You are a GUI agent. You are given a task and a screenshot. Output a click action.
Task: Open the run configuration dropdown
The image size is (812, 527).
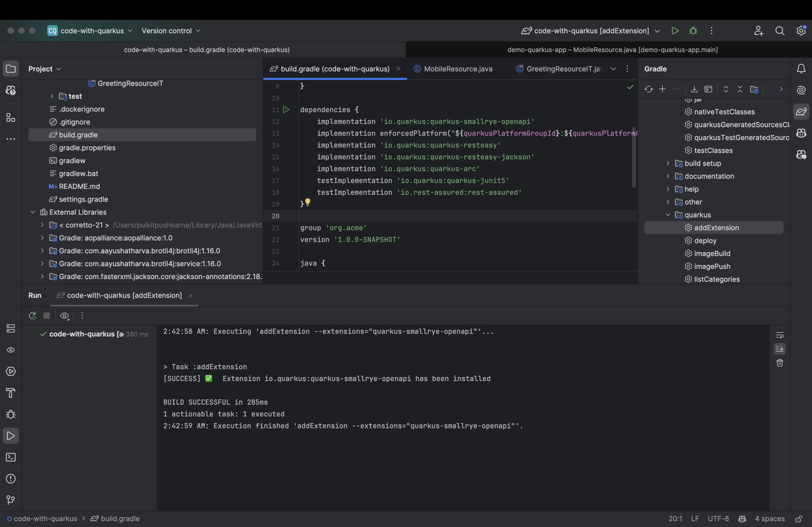pos(657,31)
